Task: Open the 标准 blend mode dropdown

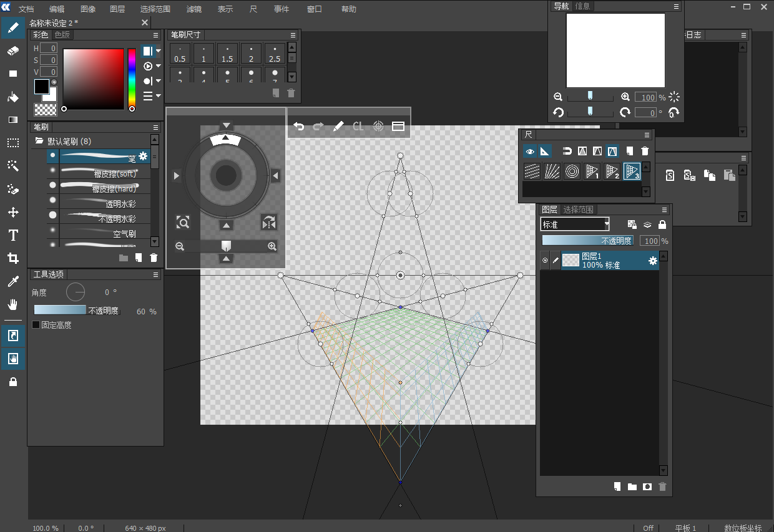Action: click(575, 225)
